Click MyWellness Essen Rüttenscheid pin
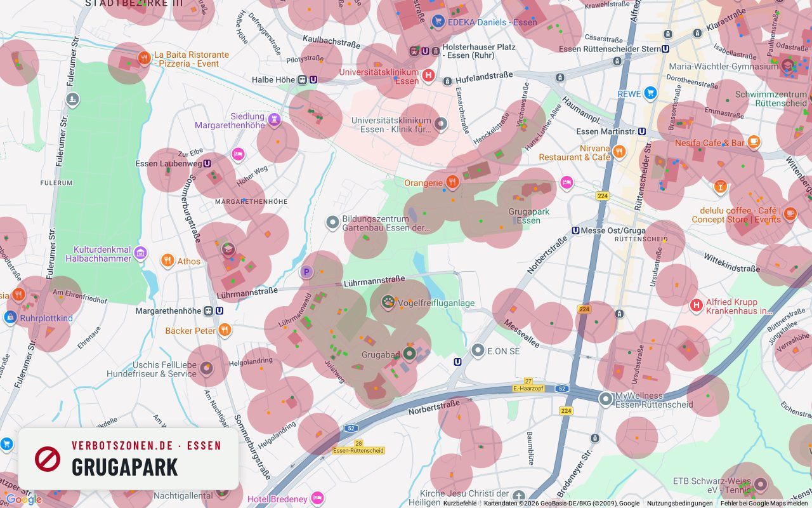Screen dimensions: 812x508 (606, 399)
